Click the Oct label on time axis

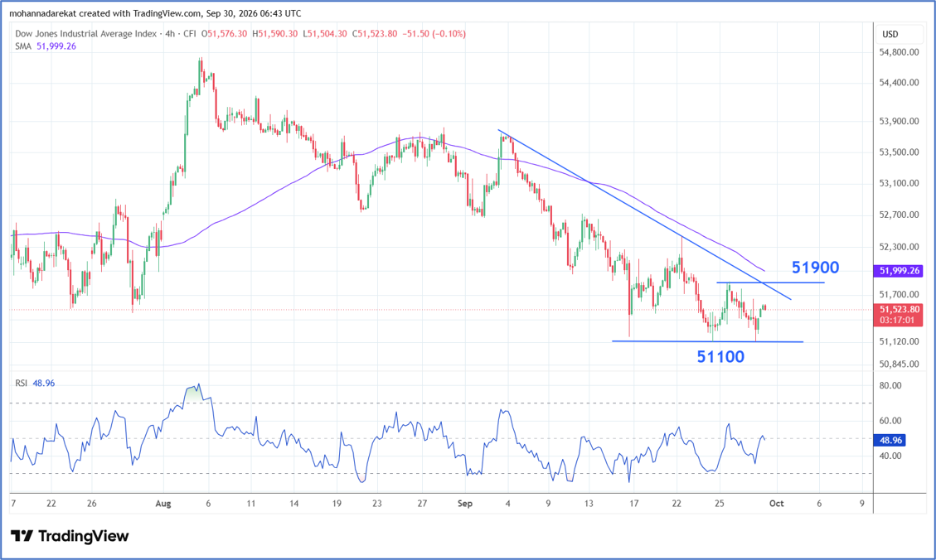pos(776,504)
